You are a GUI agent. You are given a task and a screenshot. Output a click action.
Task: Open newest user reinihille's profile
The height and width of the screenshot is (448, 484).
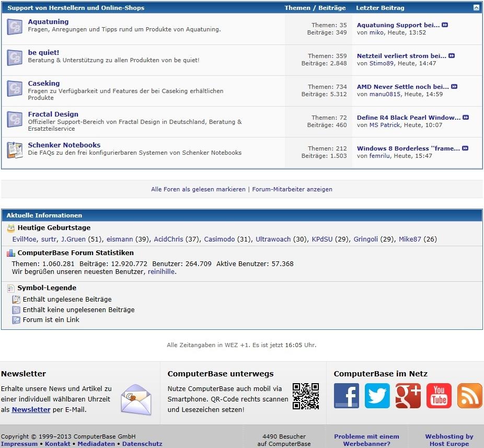(x=162, y=272)
